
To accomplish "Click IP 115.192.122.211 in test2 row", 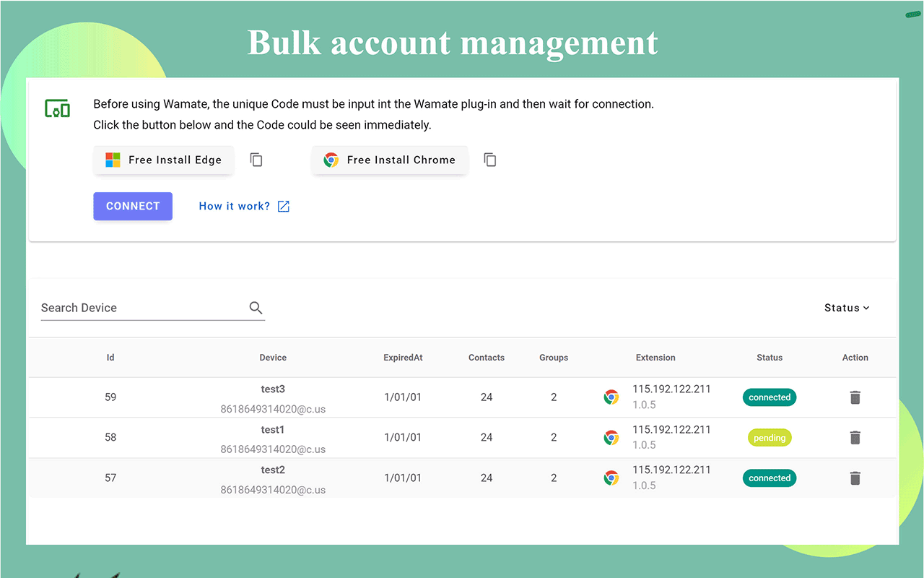I will (671, 470).
